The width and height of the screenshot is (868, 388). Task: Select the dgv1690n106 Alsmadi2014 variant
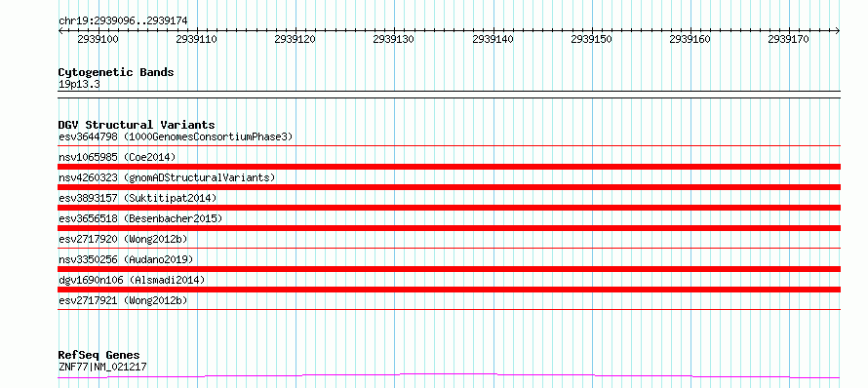[x=449, y=290]
